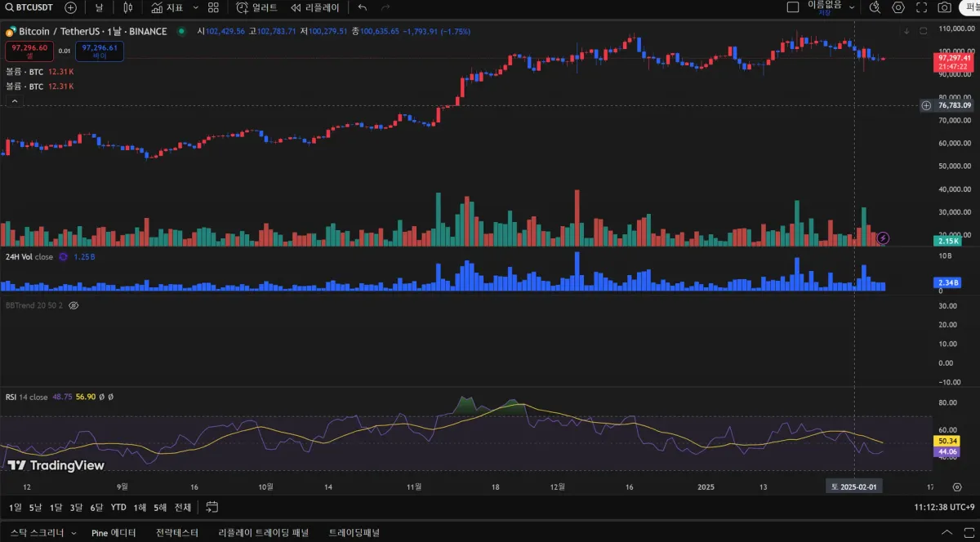Take a chart snapshot with the camera icon
This screenshot has width=980, height=542.
pos(944,7)
